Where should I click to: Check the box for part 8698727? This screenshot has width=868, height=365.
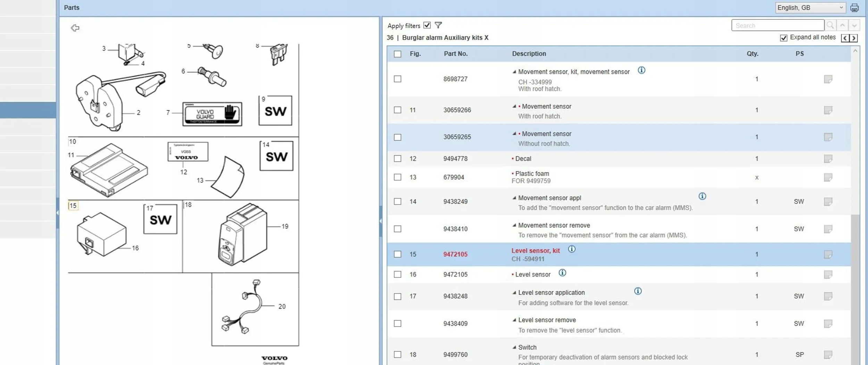398,79
